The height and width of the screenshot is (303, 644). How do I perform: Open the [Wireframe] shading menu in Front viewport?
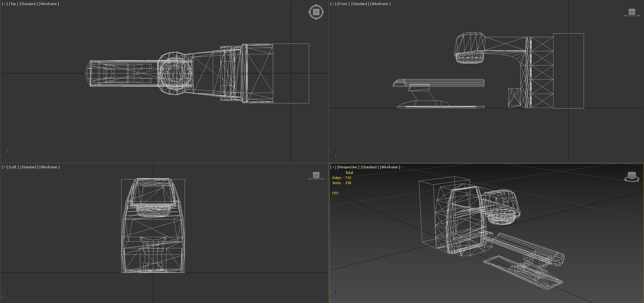(380, 4)
